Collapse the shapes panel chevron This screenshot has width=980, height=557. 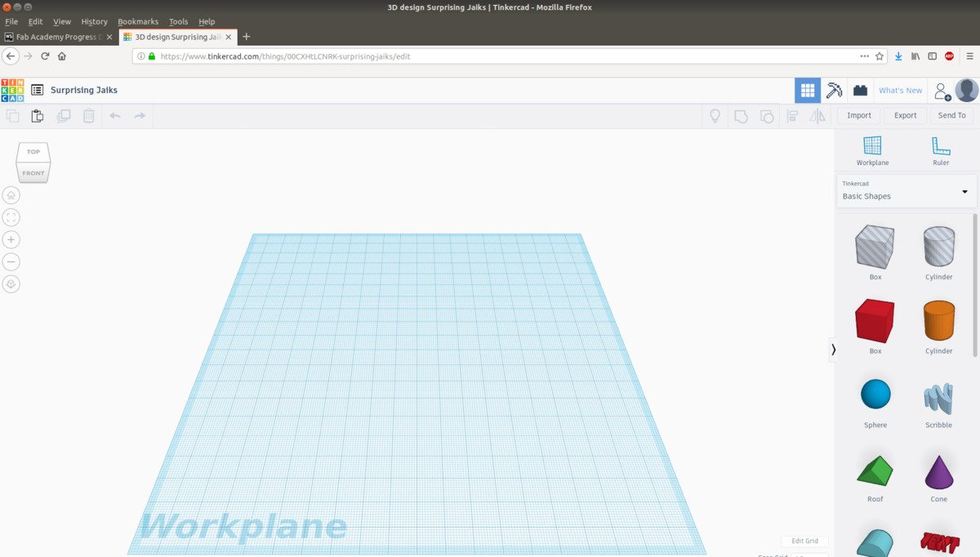click(x=833, y=349)
